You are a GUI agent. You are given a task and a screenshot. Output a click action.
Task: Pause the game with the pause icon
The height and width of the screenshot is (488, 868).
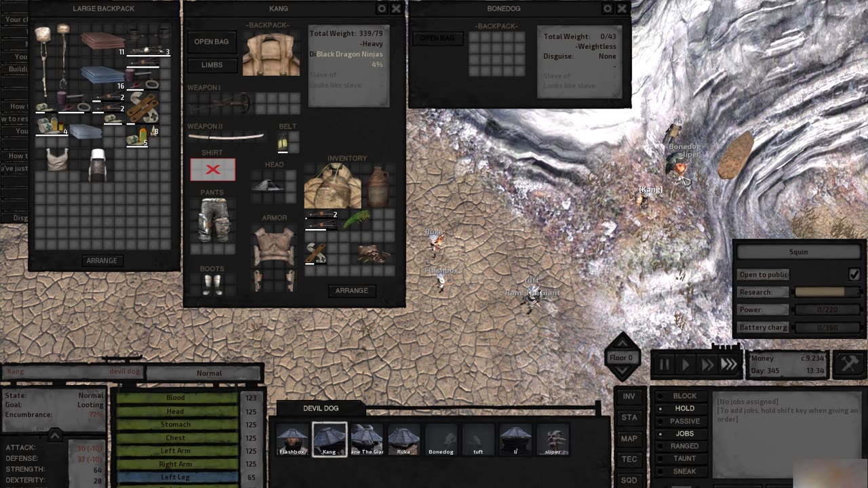(665, 365)
